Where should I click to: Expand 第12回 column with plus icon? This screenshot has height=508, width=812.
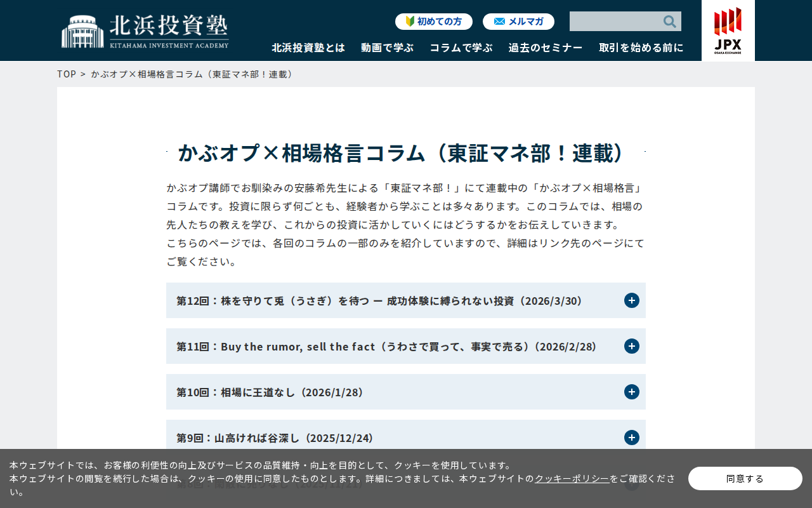[632, 300]
